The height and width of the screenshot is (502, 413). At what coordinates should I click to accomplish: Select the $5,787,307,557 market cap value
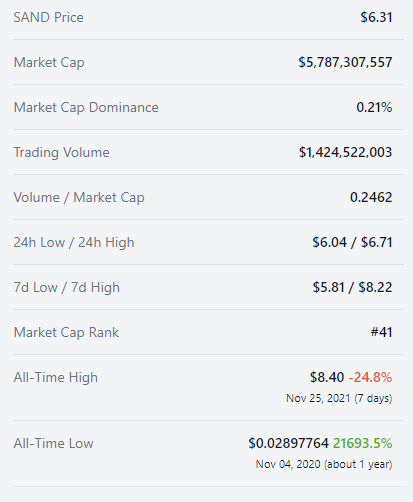coord(345,62)
